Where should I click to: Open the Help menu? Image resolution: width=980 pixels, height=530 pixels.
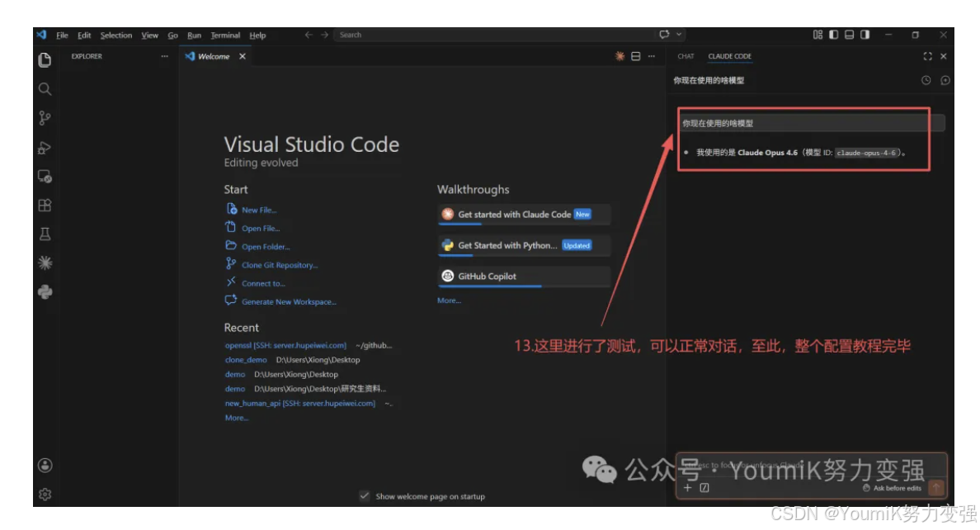click(257, 35)
